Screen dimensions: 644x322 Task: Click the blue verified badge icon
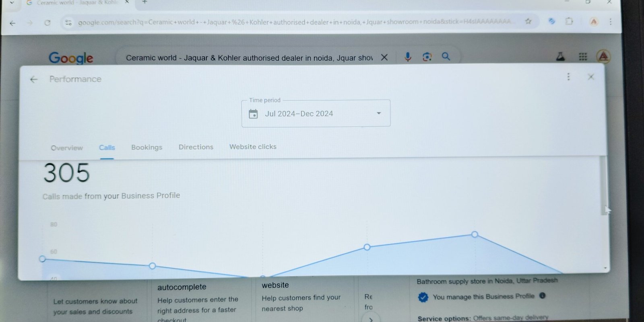423,297
